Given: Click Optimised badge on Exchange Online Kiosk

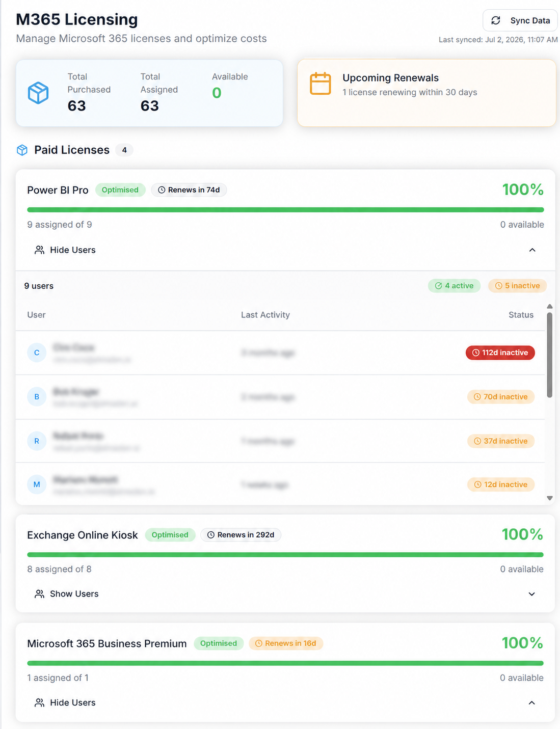Looking at the screenshot, I should (170, 535).
